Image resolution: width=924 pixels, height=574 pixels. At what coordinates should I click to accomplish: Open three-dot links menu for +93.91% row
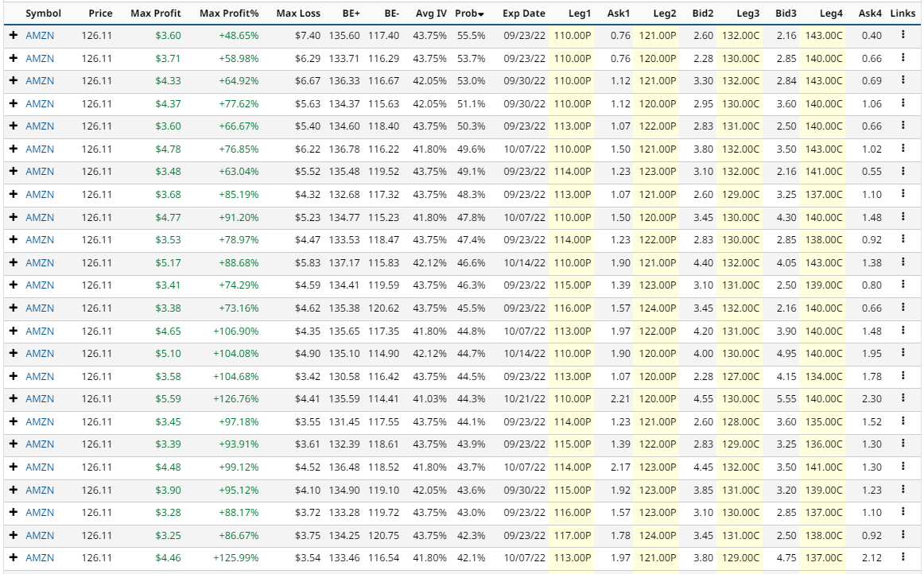coord(903,444)
